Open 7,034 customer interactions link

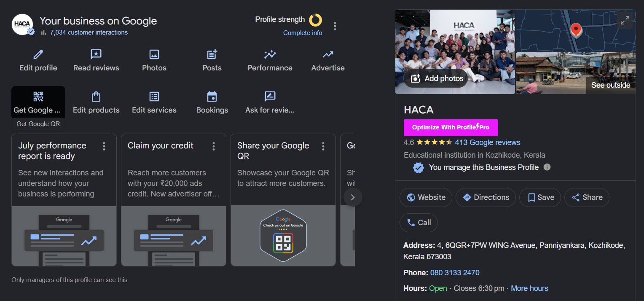89,32
